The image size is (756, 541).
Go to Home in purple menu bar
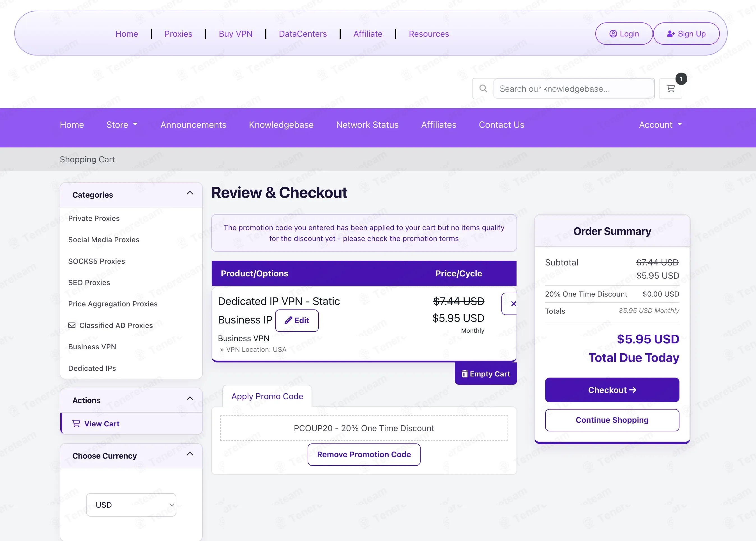click(72, 124)
